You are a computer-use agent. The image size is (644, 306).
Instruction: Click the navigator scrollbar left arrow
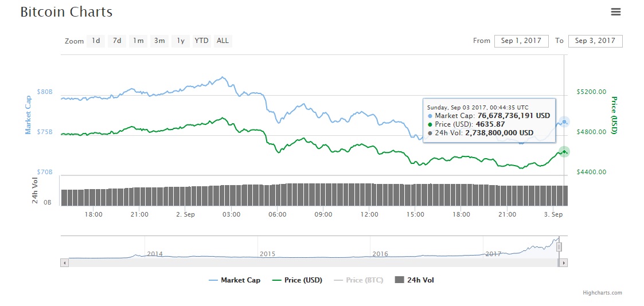pos(64,262)
